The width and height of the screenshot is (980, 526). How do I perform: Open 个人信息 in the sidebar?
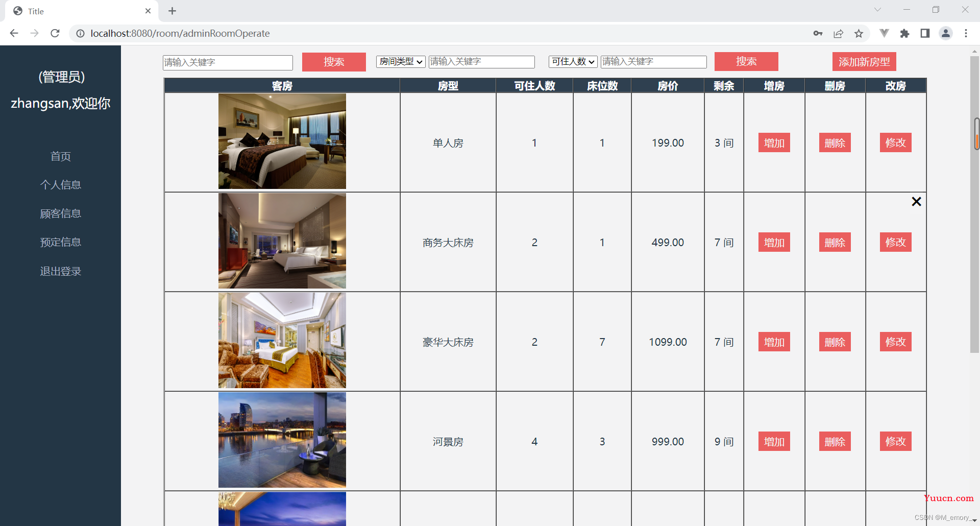pyautogui.click(x=61, y=185)
